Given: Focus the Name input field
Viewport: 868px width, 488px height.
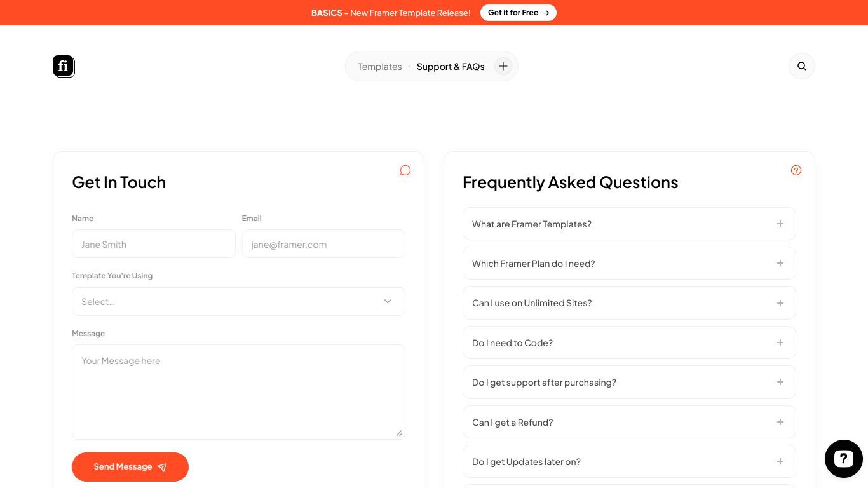Looking at the screenshot, I should point(154,244).
